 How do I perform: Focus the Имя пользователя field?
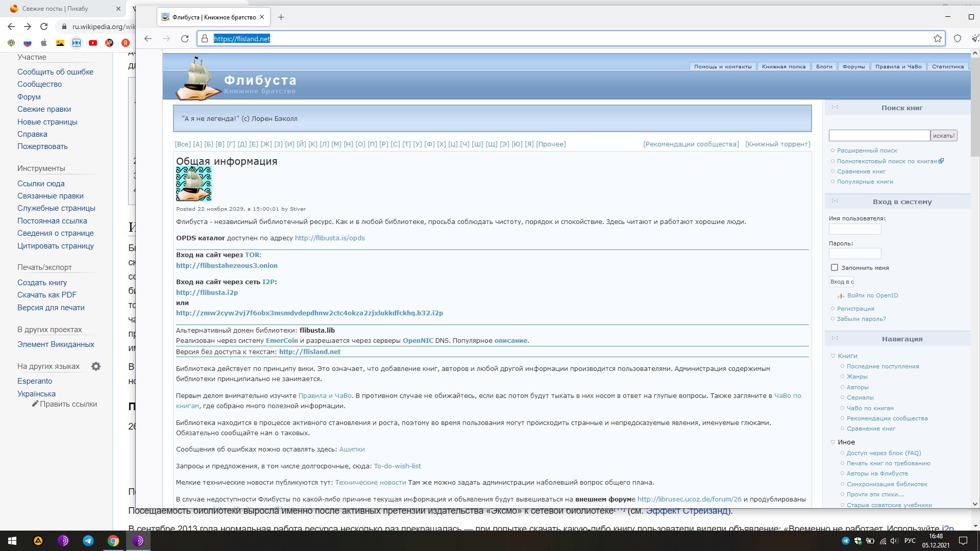855,229
